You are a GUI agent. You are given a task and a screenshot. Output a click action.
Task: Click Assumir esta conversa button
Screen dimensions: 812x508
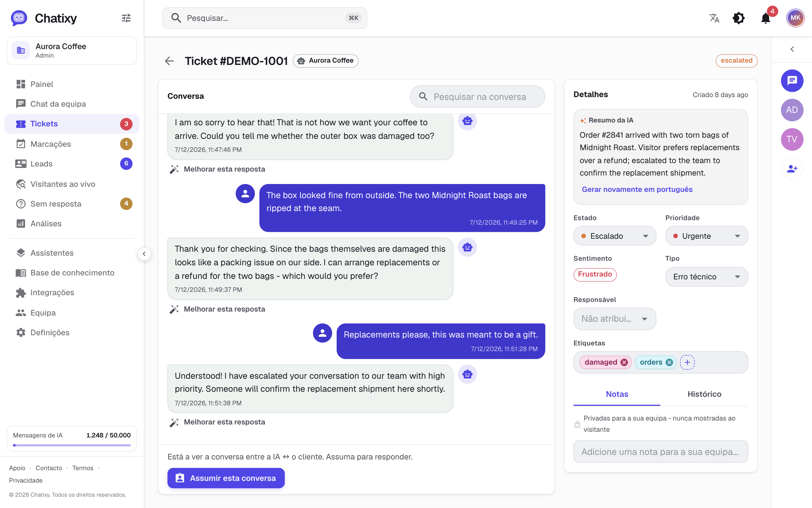click(x=226, y=478)
